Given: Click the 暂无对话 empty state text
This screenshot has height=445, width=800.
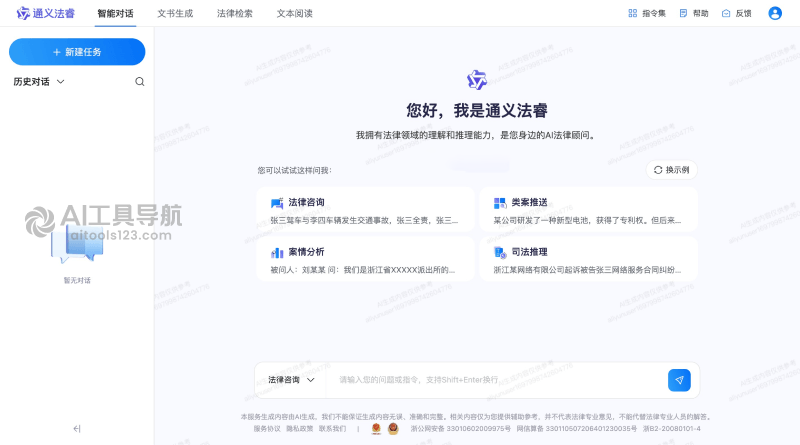Looking at the screenshot, I should point(77,280).
